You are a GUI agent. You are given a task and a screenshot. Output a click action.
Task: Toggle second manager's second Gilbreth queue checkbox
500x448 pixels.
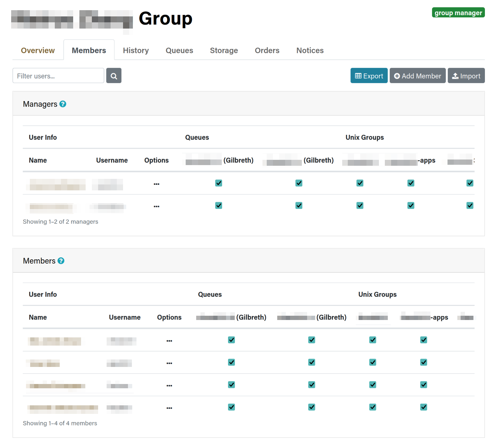pyautogui.click(x=299, y=205)
